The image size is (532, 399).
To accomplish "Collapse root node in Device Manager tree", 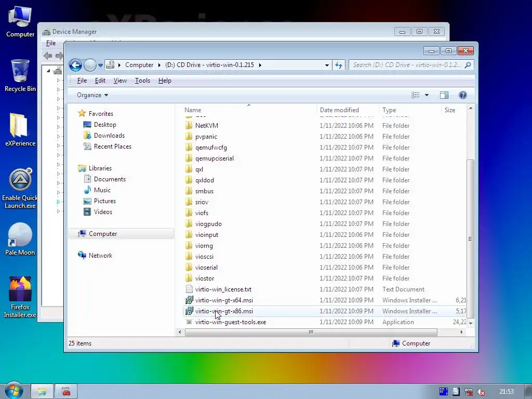I will point(48,71).
